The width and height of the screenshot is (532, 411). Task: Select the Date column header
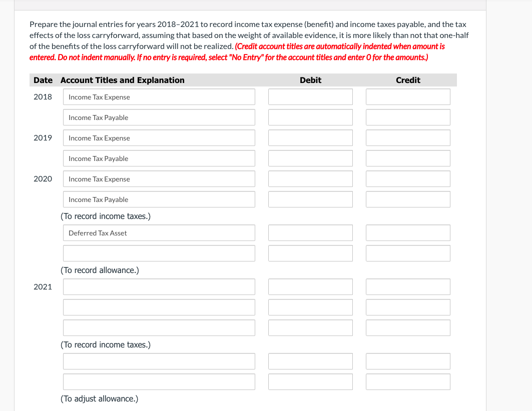(43, 80)
